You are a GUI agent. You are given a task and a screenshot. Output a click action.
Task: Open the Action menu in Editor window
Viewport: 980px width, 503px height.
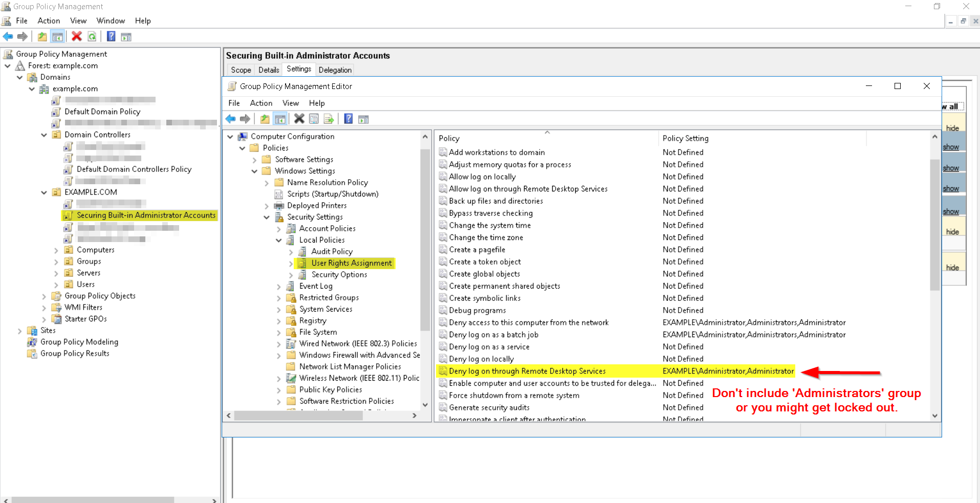(261, 103)
